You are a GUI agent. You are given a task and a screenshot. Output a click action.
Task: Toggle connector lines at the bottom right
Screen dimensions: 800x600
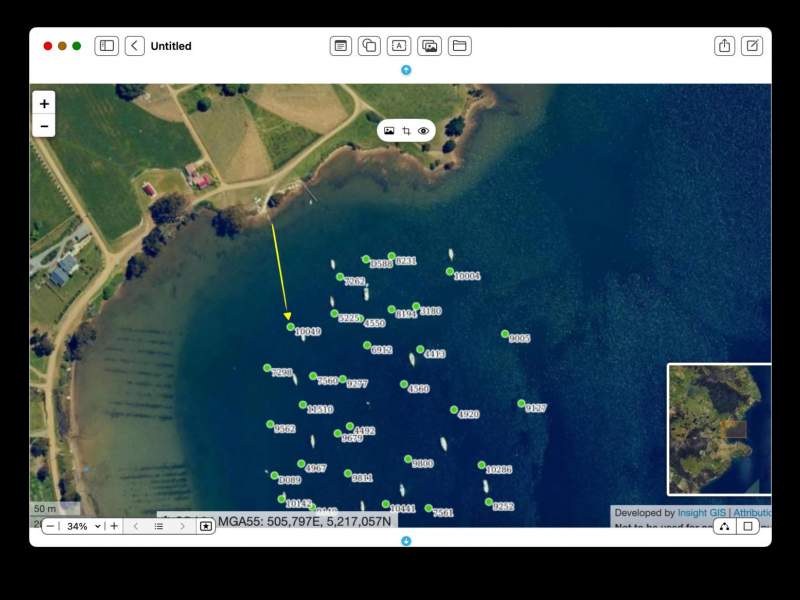(x=724, y=526)
